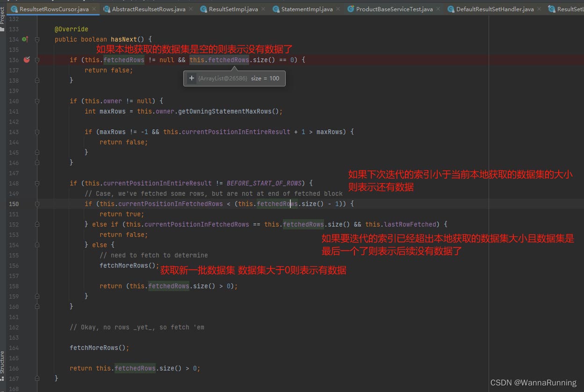584x392 pixels.
Task: Open the Structure tool window
Action: pos(2,362)
